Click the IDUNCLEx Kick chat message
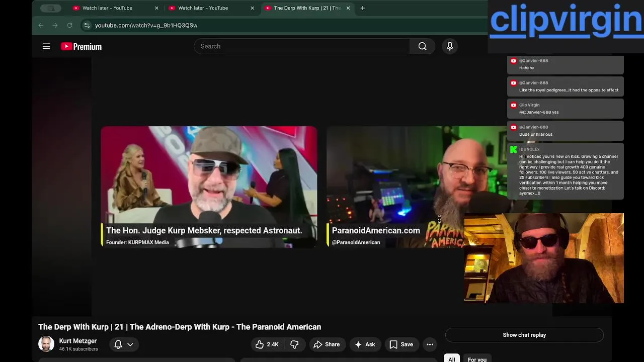 [x=566, y=171]
